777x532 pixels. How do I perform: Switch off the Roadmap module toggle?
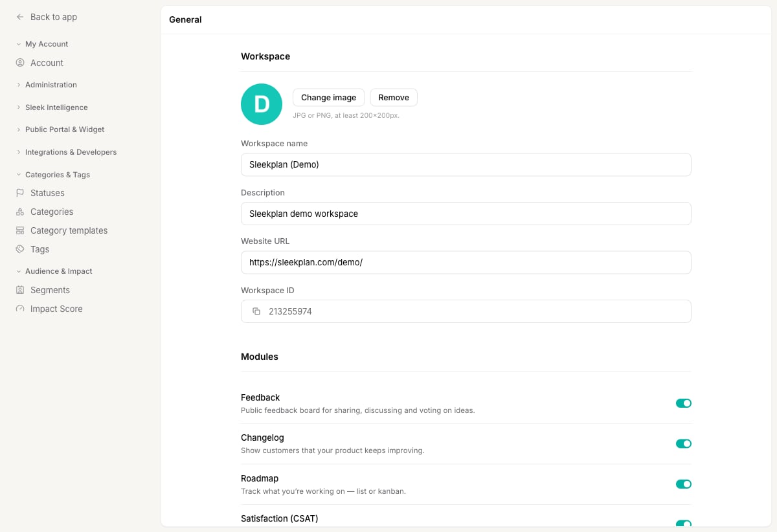(x=684, y=484)
